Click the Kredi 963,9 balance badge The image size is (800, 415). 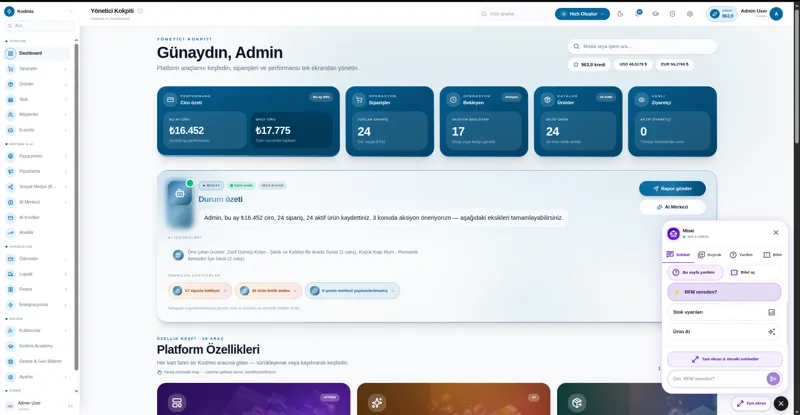[721, 14]
